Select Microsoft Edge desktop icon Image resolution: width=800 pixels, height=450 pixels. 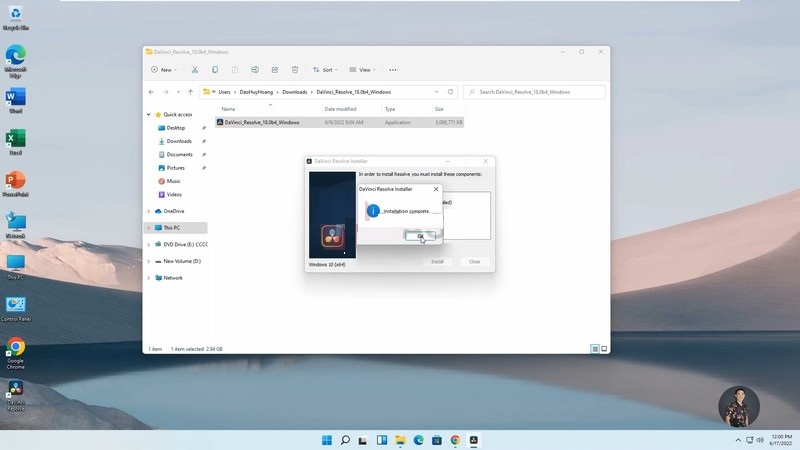pos(16,61)
